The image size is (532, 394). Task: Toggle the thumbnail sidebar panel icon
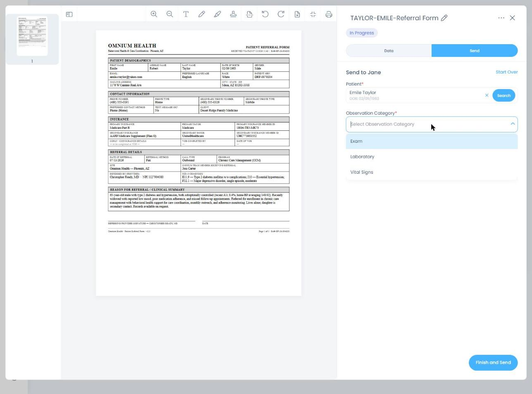(x=69, y=14)
